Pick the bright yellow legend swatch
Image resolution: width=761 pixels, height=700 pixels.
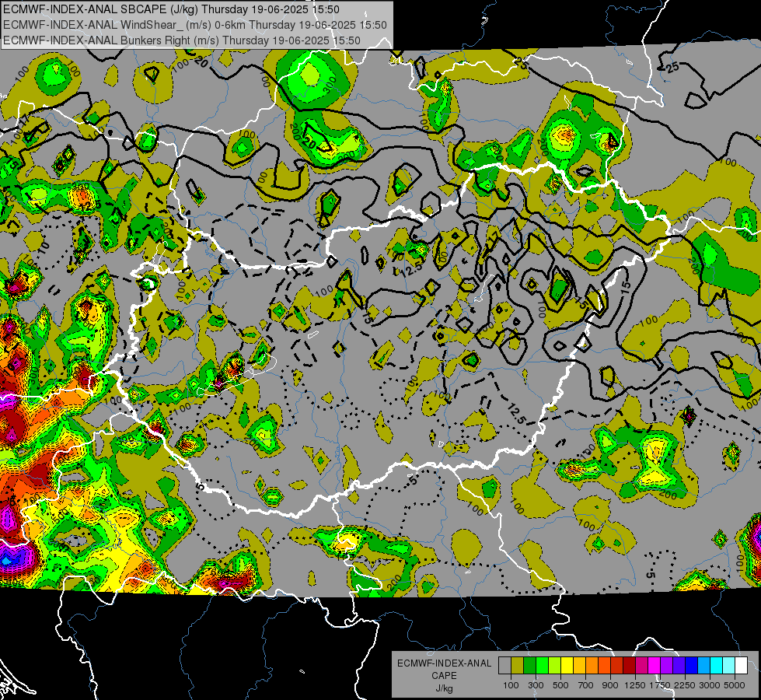click(x=567, y=665)
